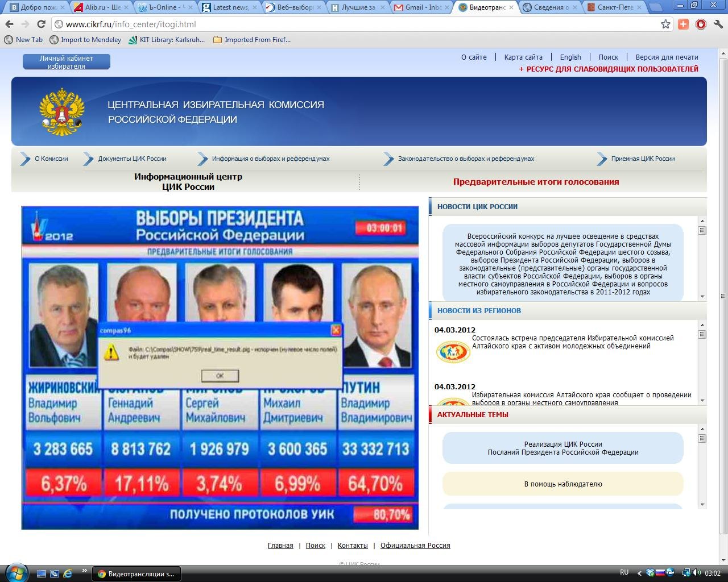Click the browser Back arrow
The height and width of the screenshot is (582, 728).
coord(9,24)
